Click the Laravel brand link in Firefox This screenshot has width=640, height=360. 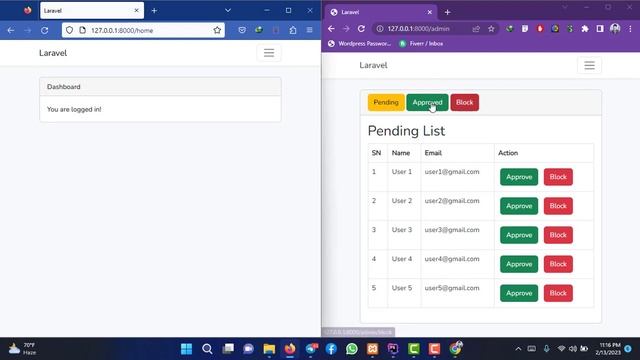53,53
